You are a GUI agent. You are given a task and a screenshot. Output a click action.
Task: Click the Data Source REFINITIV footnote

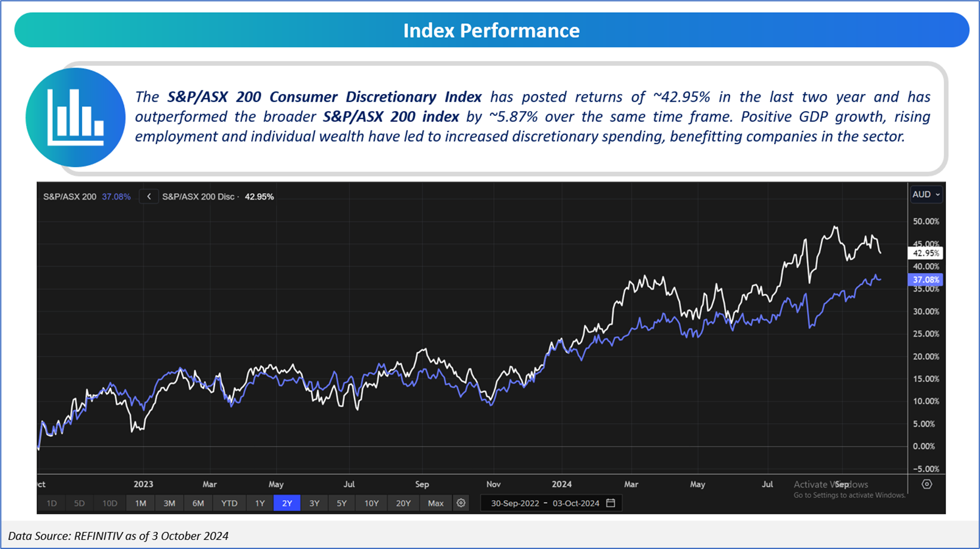118,536
